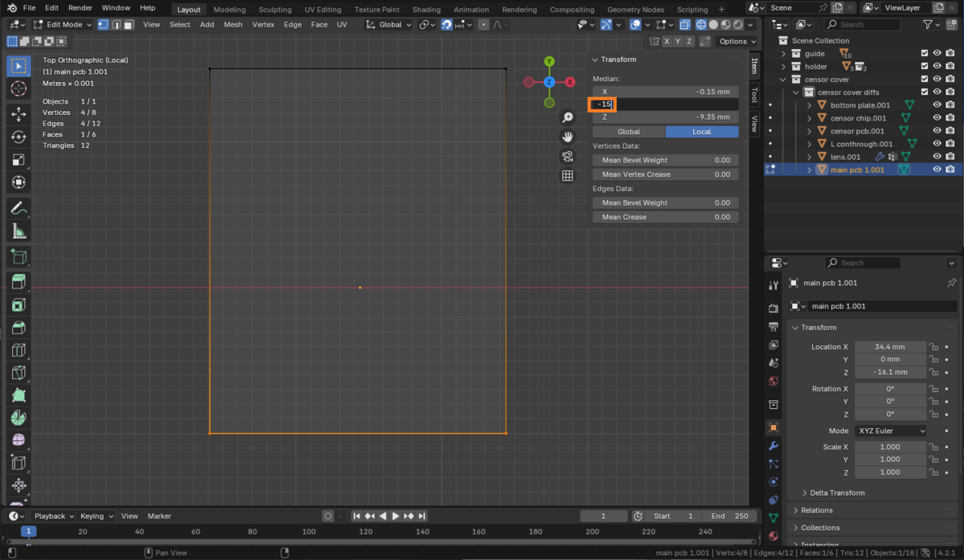
Task: Open the Render properties tab icon
Action: pyautogui.click(x=773, y=309)
